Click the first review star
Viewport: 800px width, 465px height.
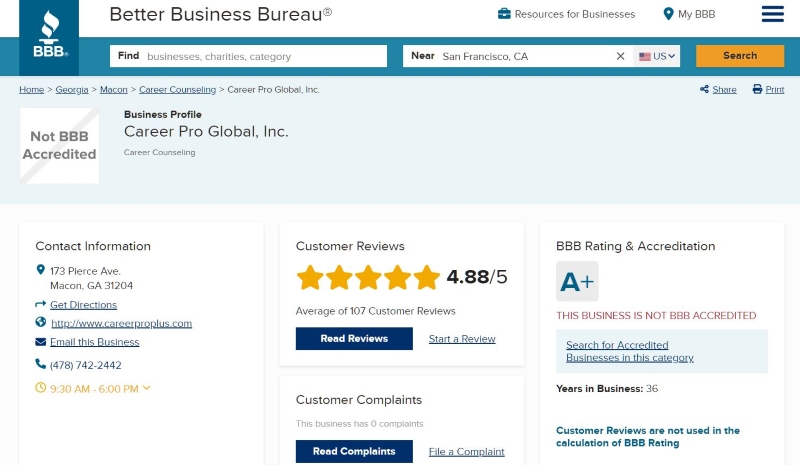click(x=310, y=277)
